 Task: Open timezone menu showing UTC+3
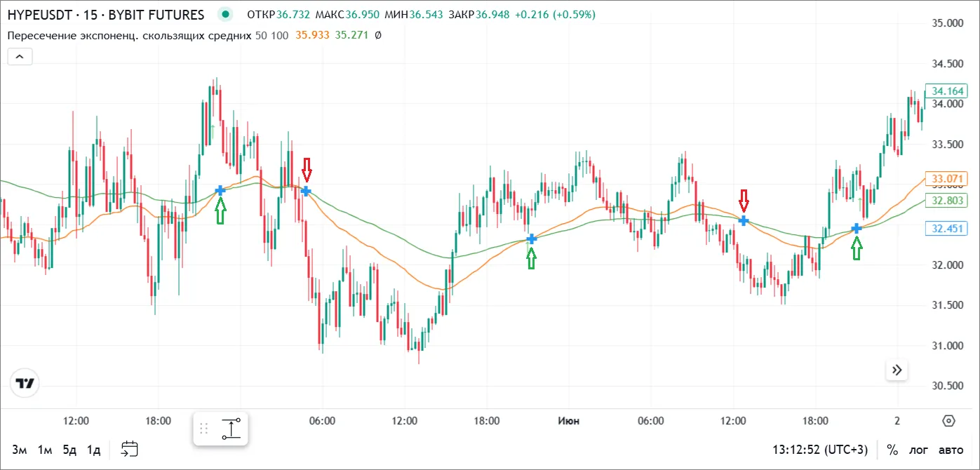pyautogui.click(x=820, y=450)
